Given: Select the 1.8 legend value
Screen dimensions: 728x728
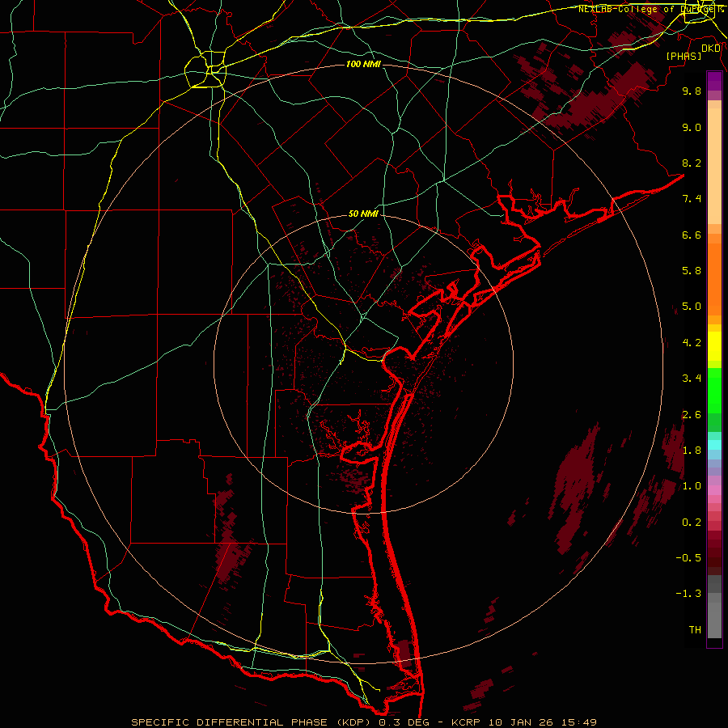Looking at the screenshot, I should (x=692, y=451).
